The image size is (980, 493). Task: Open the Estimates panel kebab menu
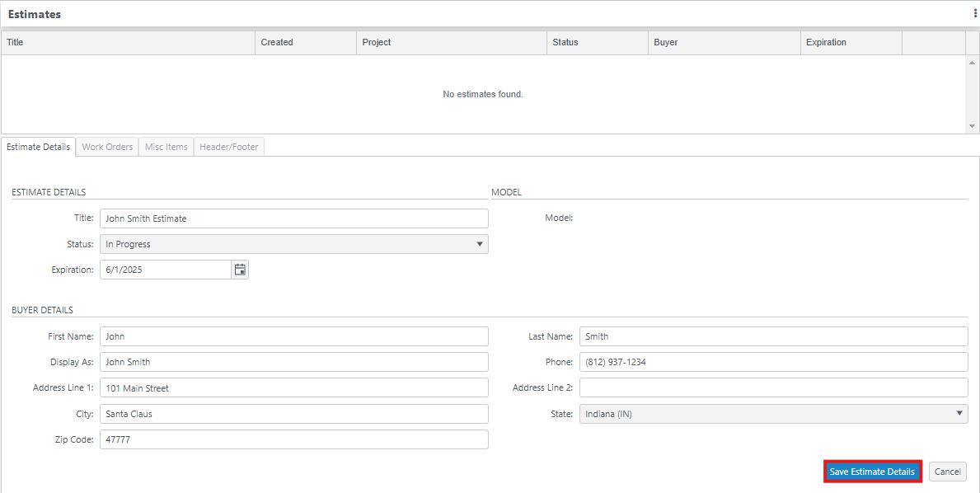tap(975, 14)
